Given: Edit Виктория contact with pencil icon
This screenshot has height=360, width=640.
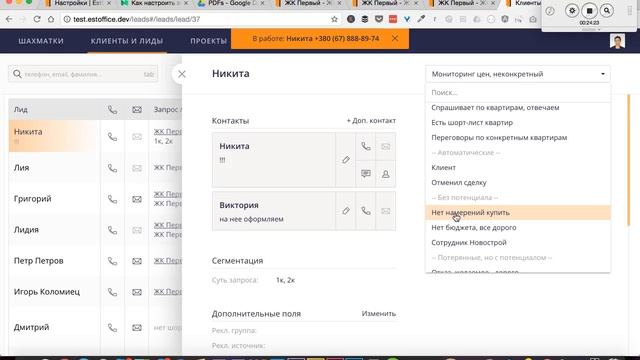Looking at the screenshot, I should pos(346,211).
